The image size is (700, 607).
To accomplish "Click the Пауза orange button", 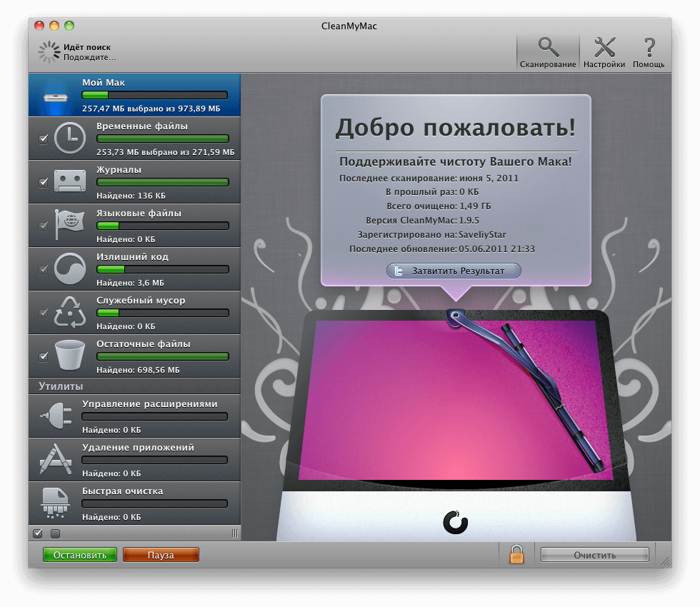I will (161, 555).
